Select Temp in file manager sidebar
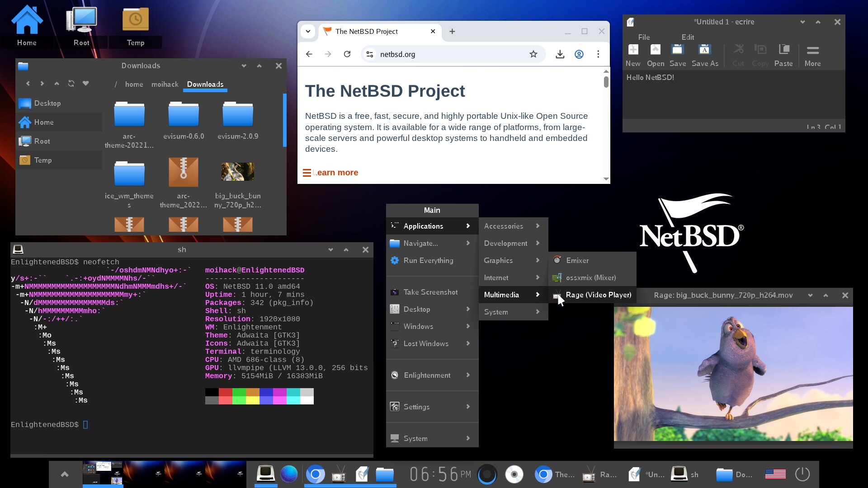 [59, 160]
